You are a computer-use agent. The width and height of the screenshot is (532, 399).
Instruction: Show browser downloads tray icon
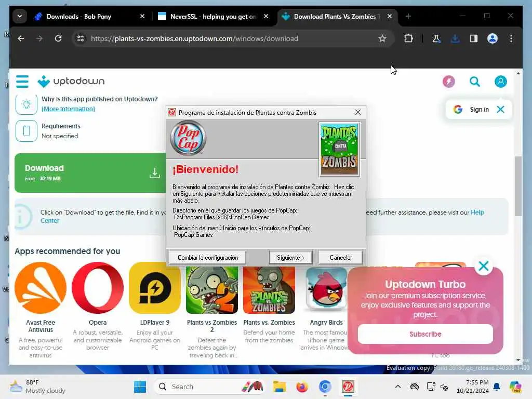455,38
